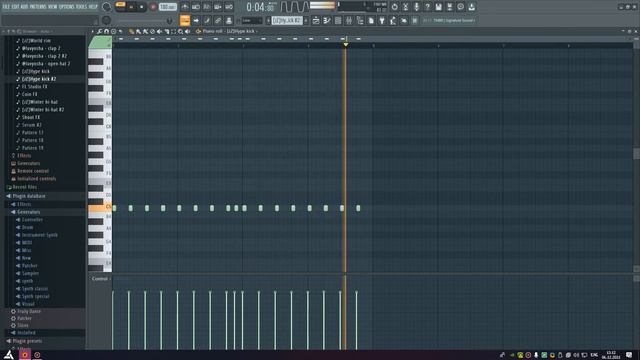640x360 pixels.
Task: Open the Control lane selector
Action: pos(100,279)
